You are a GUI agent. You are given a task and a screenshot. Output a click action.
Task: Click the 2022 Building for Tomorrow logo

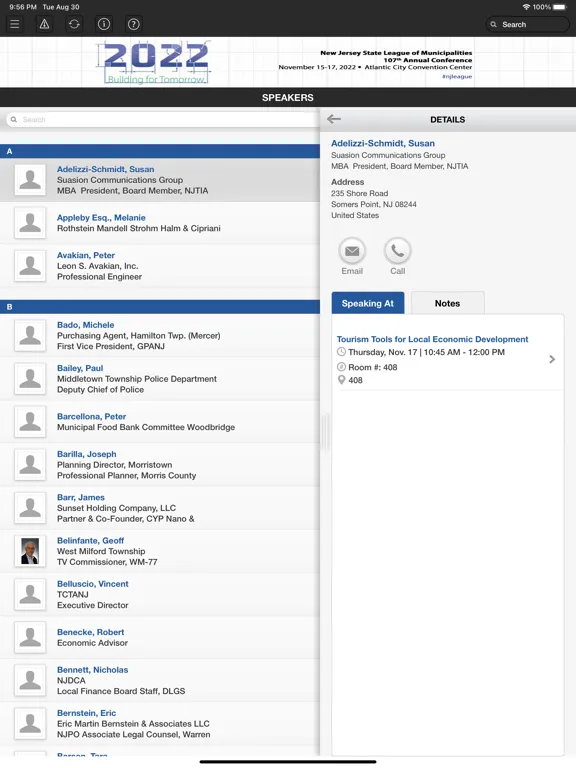[x=156, y=63]
